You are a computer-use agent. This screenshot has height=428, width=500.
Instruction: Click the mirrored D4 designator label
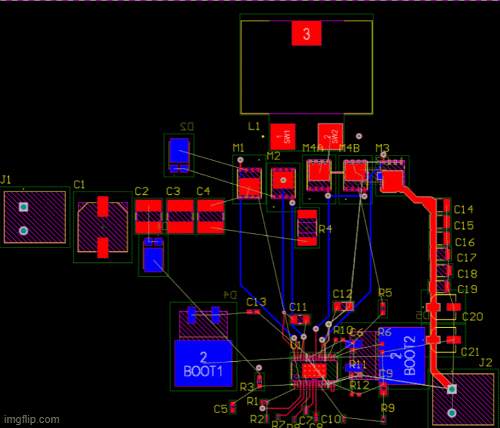coord(230,295)
